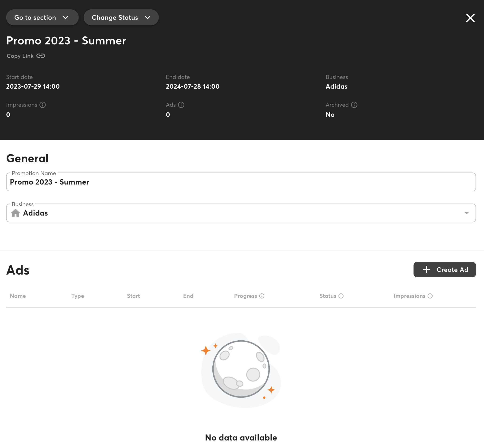The image size is (484, 448).
Task: Sort by the Type column header
Action: (x=78, y=296)
